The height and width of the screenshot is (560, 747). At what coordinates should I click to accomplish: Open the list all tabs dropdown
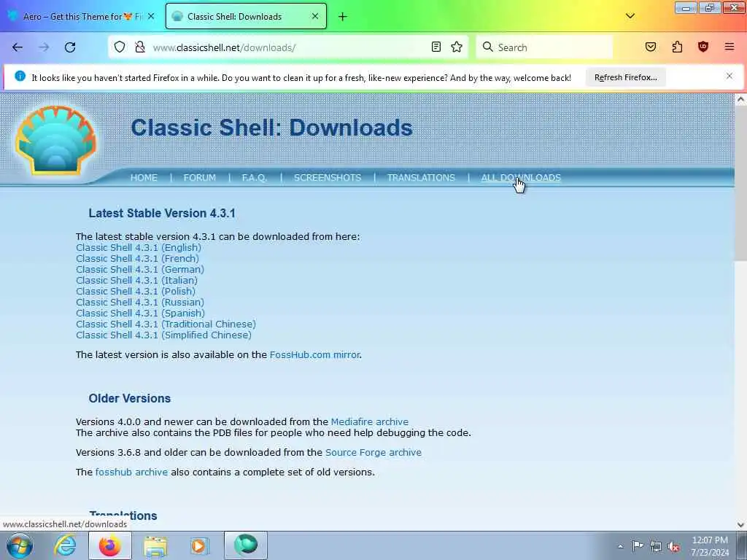630,16
